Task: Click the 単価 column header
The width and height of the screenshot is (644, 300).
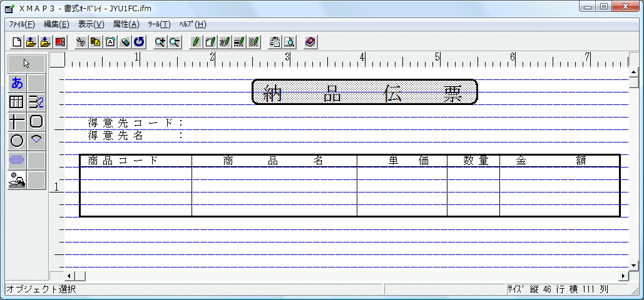Action: pyautogui.click(x=409, y=161)
